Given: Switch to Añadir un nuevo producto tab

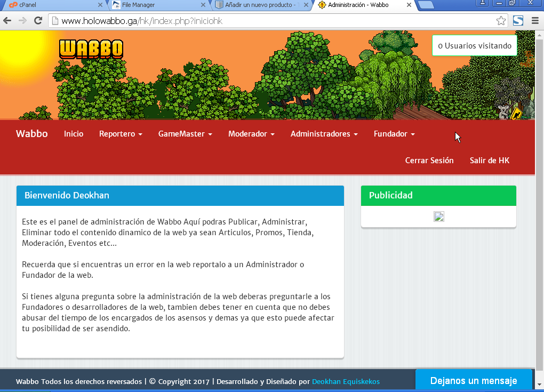Looking at the screenshot, I should (x=261, y=5).
